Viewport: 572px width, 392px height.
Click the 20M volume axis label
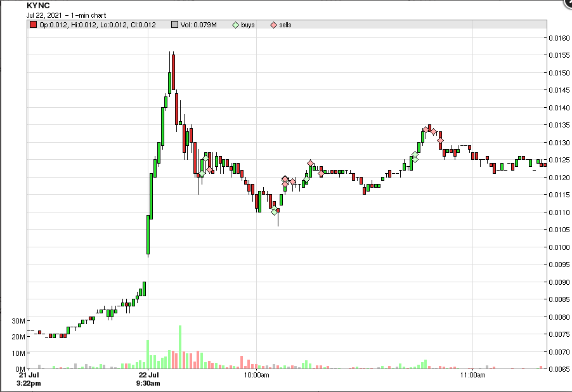[18, 337]
